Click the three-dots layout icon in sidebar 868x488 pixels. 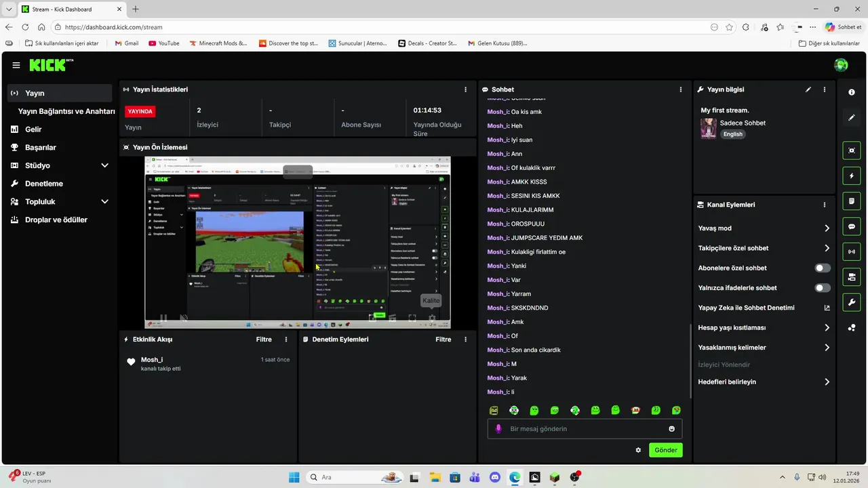(852, 328)
